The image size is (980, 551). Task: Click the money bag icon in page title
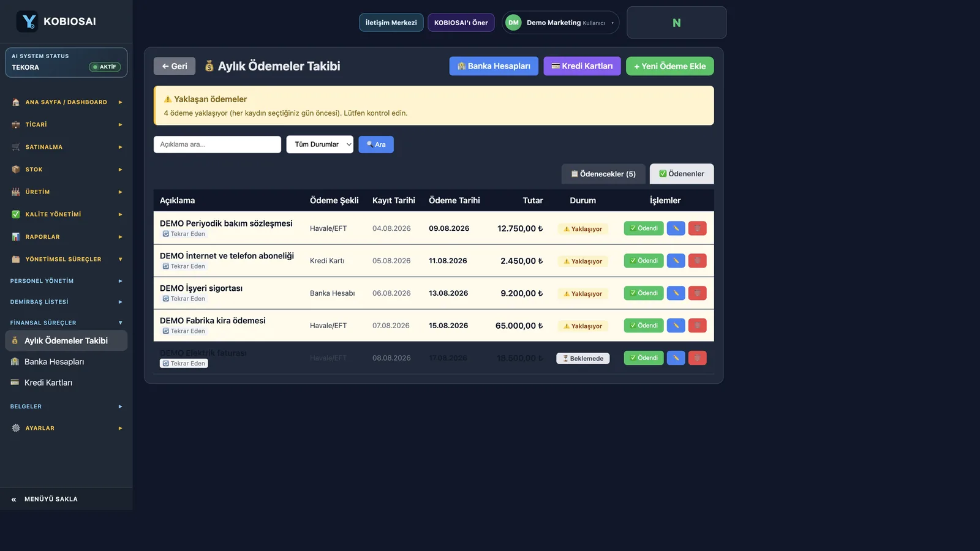click(209, 66)
